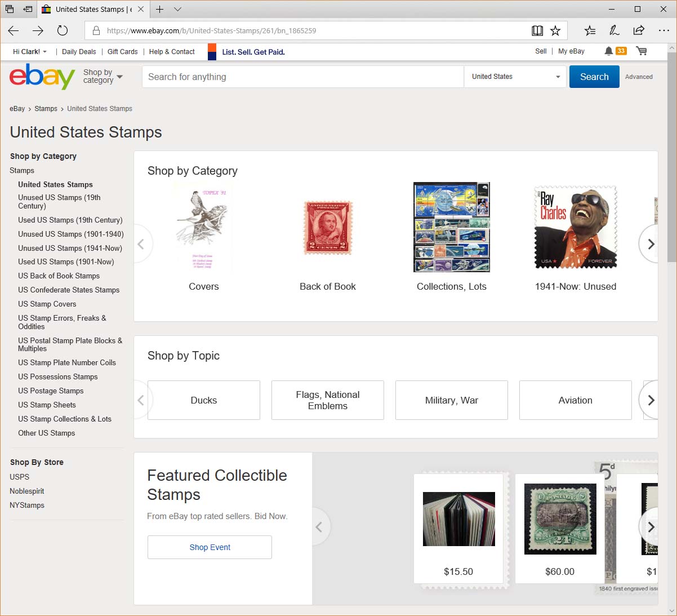Open the Covers category thumbnail
Image resolution: width=677 pixels, height=616 pixels.
coord(204,227)
